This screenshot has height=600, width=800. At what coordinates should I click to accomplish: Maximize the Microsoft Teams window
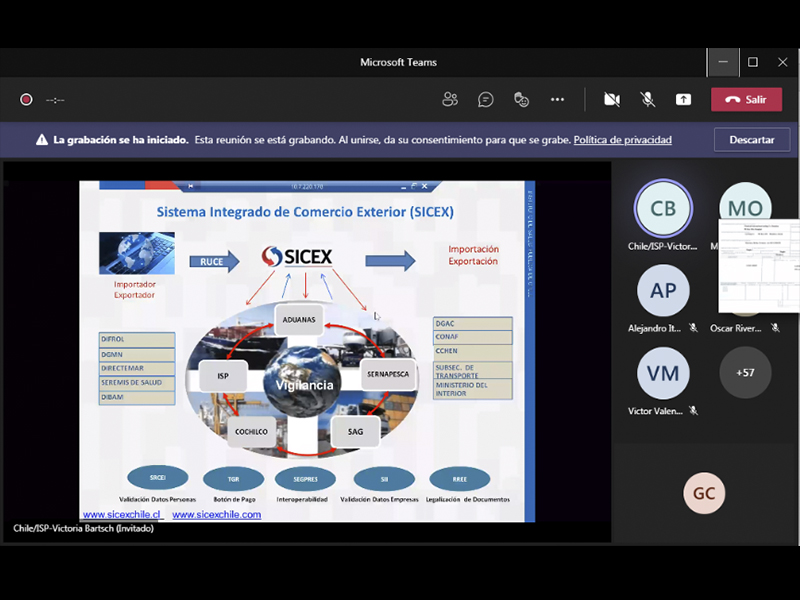[753, 62]
